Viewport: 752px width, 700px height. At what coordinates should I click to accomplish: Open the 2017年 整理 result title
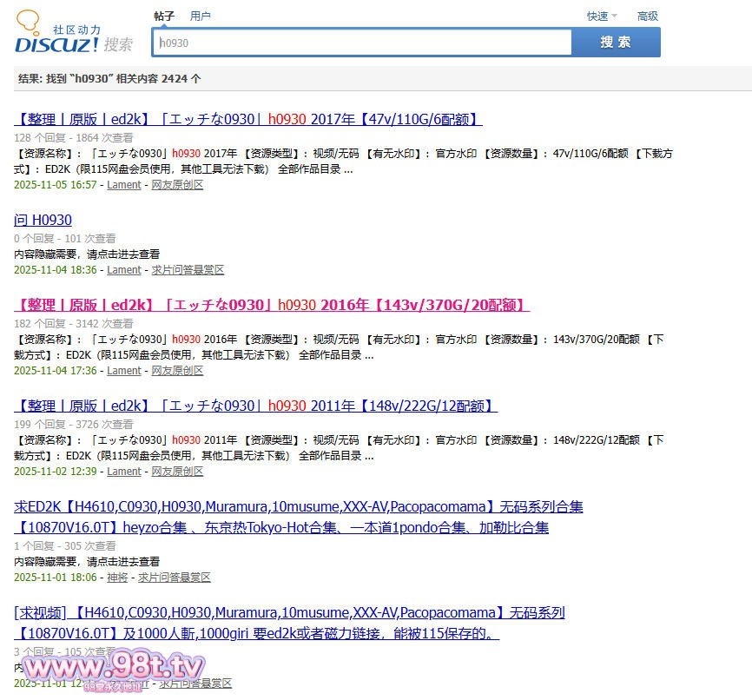248,119
